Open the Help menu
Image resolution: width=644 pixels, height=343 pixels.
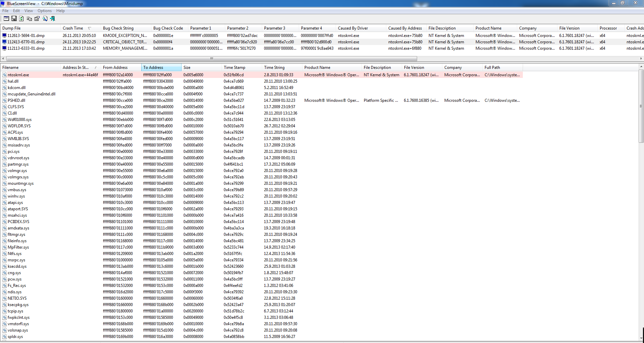[60, 11]
